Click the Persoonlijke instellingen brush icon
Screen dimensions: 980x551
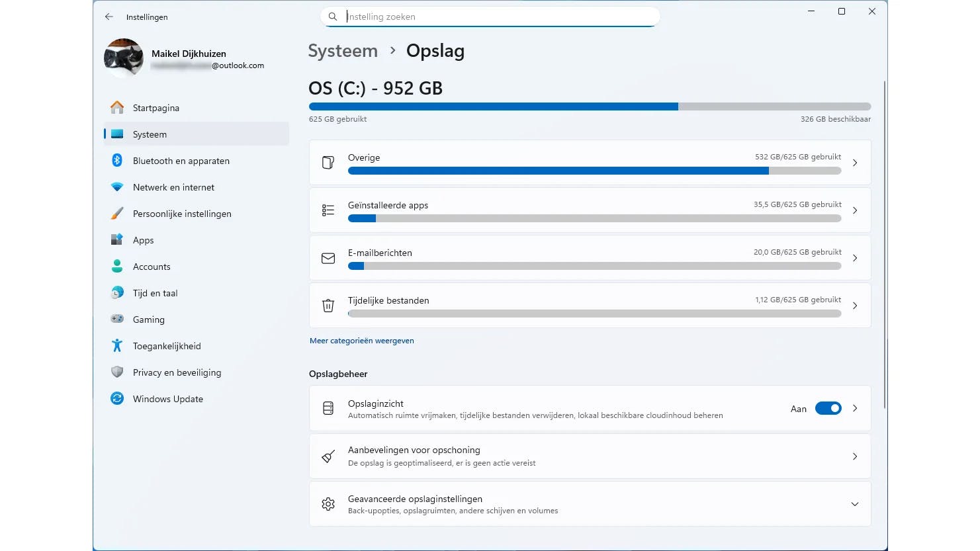point(117,214)
